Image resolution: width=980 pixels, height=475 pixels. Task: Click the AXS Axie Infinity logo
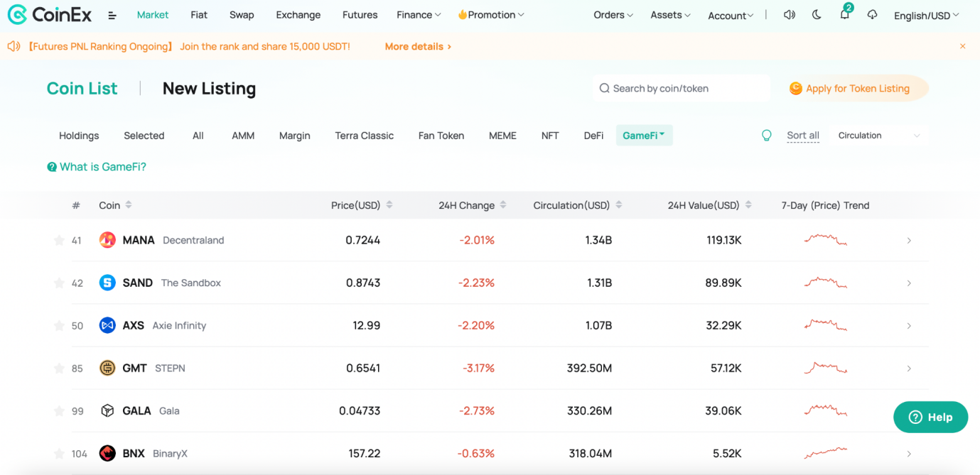point(107,325)
